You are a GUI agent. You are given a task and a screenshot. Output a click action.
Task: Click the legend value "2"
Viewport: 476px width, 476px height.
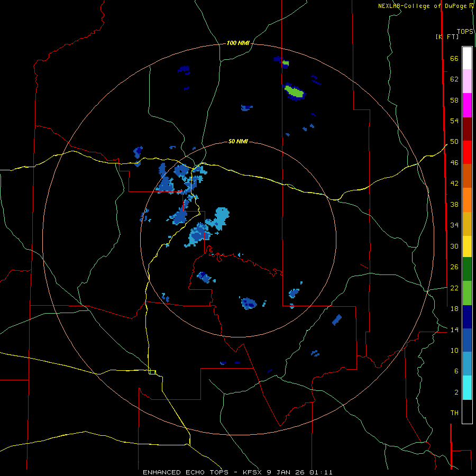(x=456, y=392)
